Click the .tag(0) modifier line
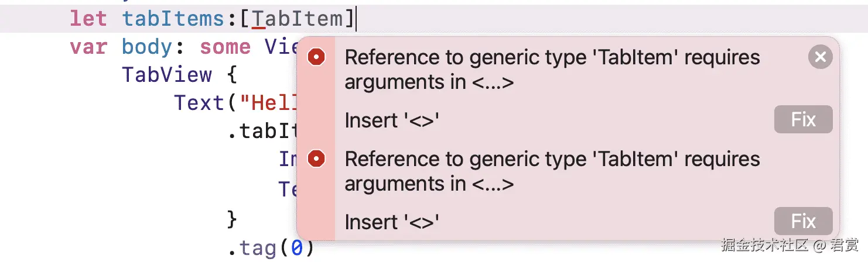This screenshot has width=868, height=262. click(271, 249)
